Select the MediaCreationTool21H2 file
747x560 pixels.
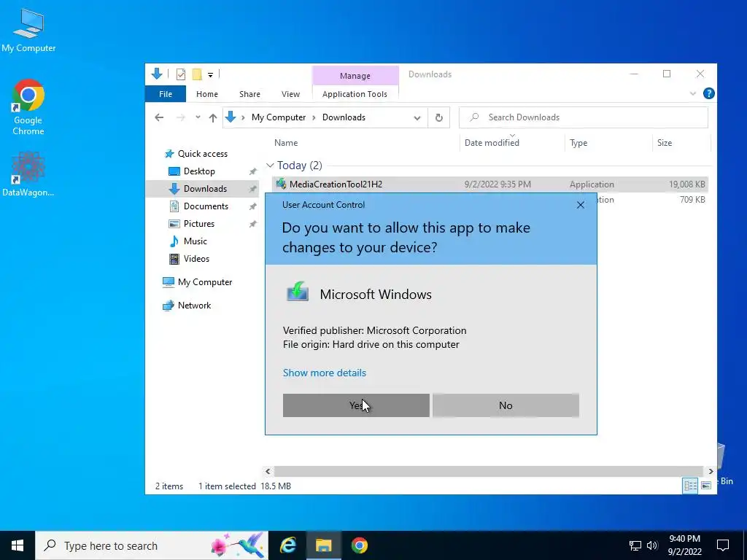tap(336, 184)
